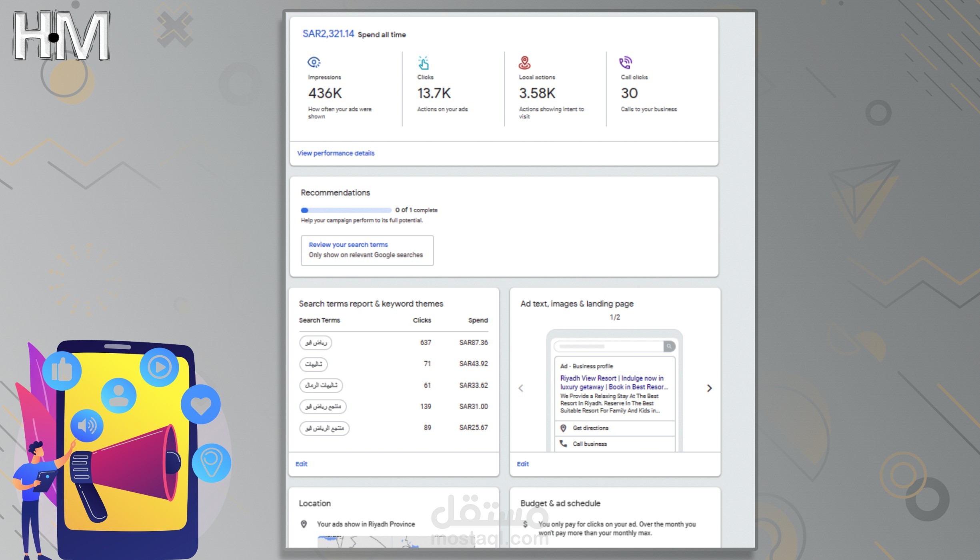Click the Call business phone icon in ad preview
Viewport: 980px width, 560px height.
pyautogui.click(x=563, y=444)
